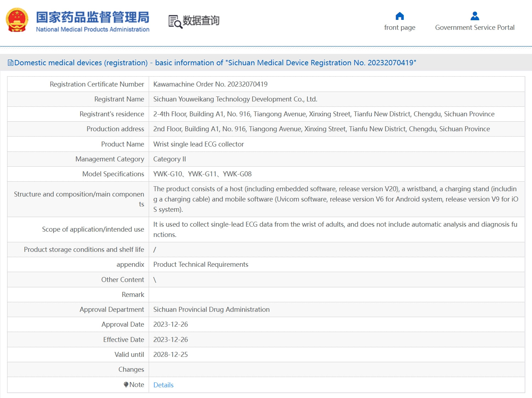Open the Details link in Note row

(163, 385)
